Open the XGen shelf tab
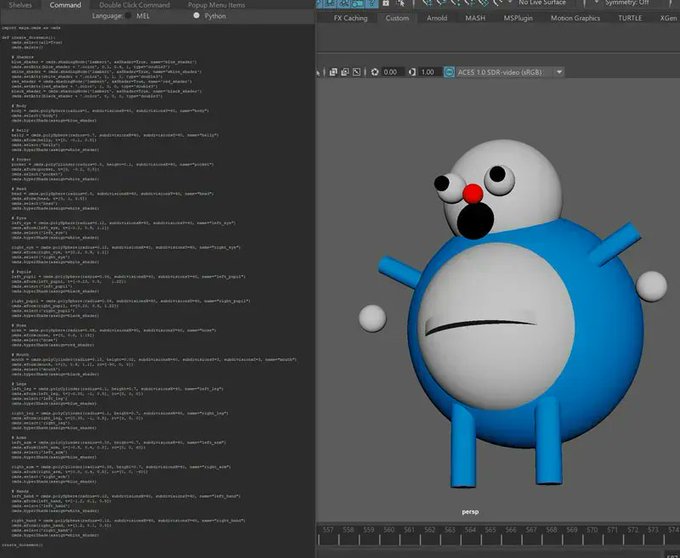680x558 pixels. [x=668, y=18]
